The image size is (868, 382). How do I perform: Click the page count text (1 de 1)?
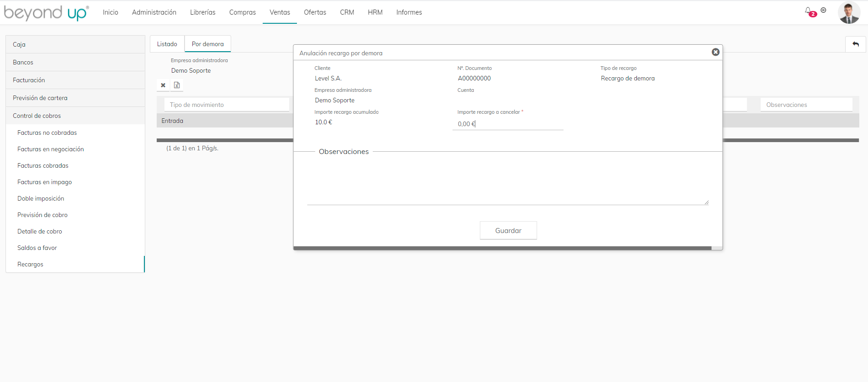coord(192,148)
